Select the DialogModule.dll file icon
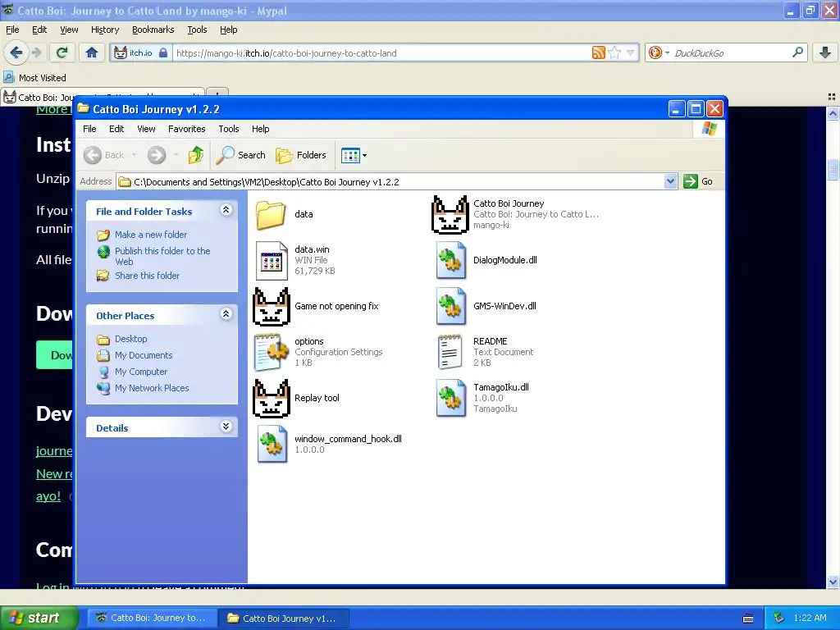This screenshot has width=840, height=630. [450, 260]
